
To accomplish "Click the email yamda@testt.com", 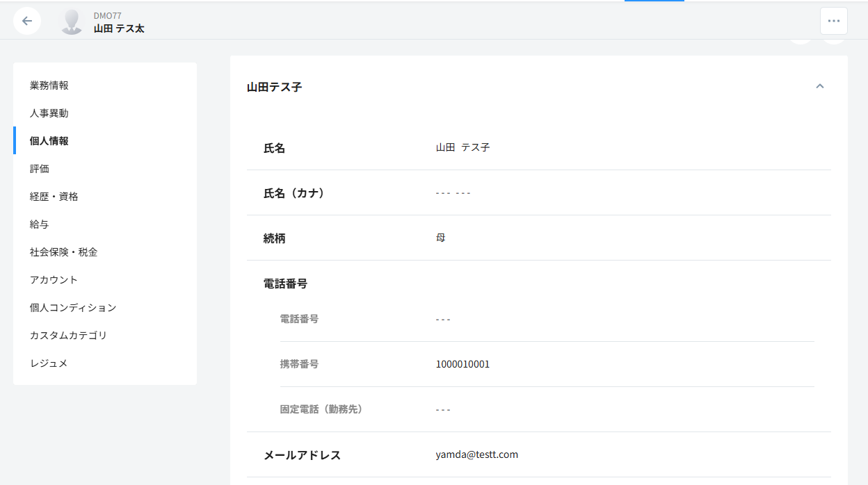I will pyautogui.click(x=477, y=454).
